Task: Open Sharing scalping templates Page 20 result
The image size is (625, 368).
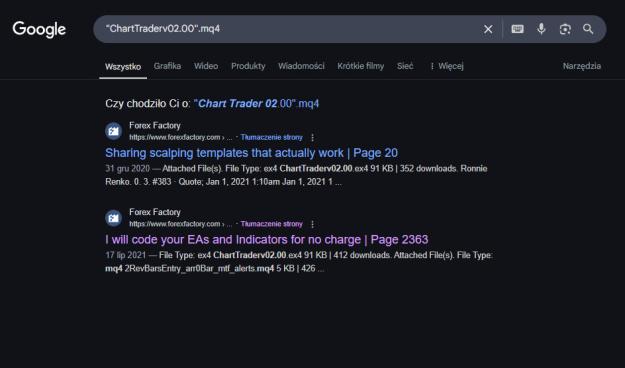Action: coord(252,153)
